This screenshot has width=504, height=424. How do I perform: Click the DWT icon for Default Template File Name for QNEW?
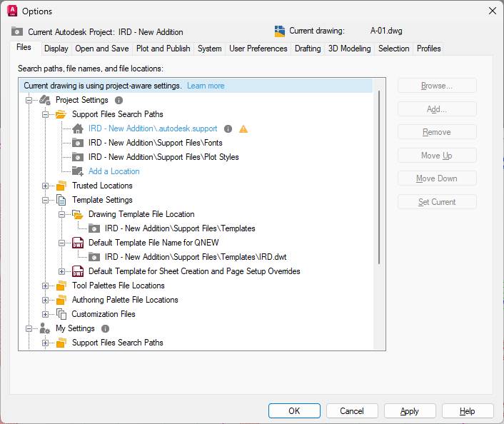[x=78, y=243]
